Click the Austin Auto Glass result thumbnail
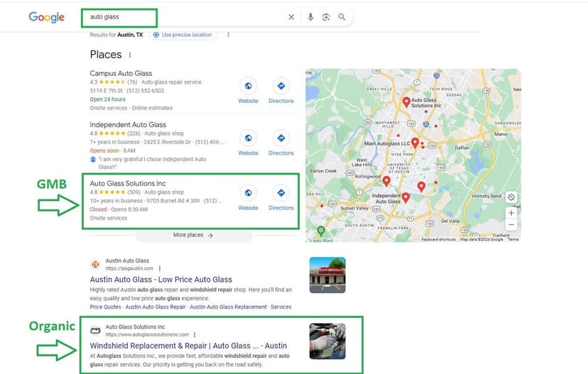The width and height of the screenshot is (588, 374). [x=327, y=275]
